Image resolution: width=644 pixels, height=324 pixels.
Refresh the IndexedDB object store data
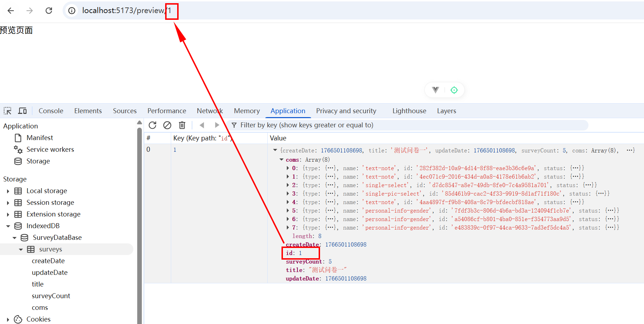point(152,125)
